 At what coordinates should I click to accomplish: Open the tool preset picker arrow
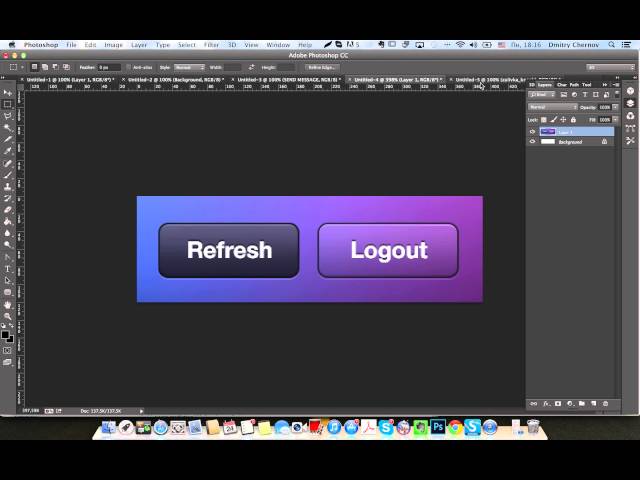click(22, 67)
